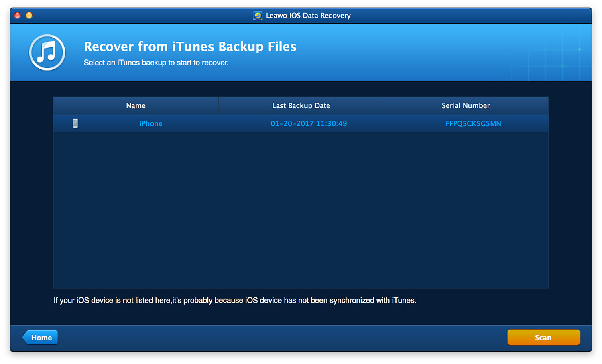Click the serial number FFPQ5CK5G5MN
The height and width of the screenshot is (364, 602).
click(x=473, y=124)
